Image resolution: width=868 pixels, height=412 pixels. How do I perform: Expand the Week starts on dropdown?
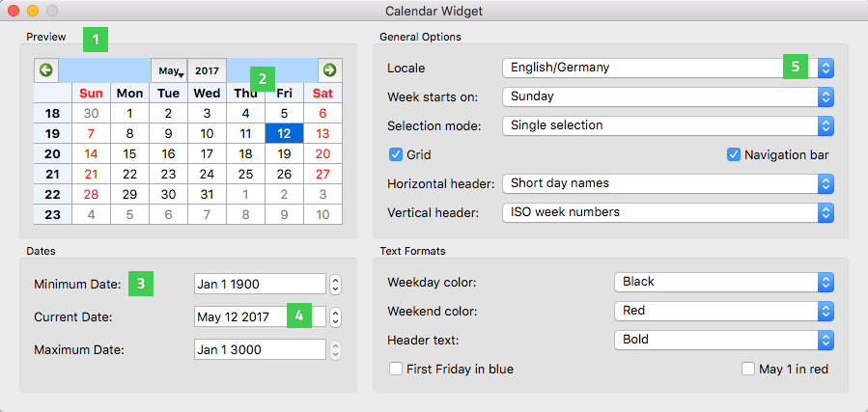pos(667,96)
